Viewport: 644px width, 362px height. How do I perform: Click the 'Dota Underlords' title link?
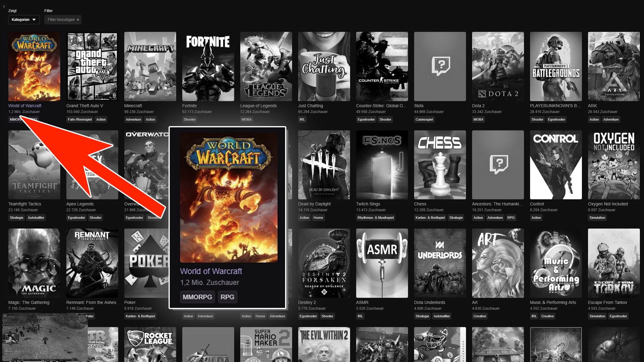(x=430, y=302)
